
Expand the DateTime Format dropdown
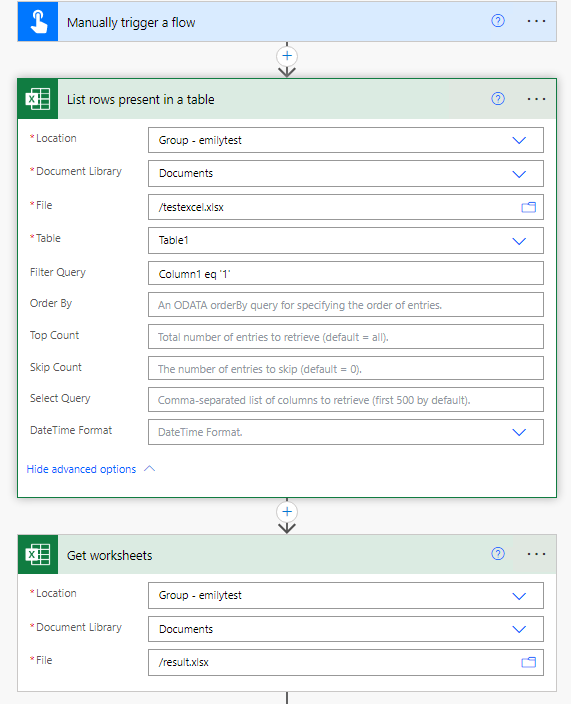pos(519,432)
